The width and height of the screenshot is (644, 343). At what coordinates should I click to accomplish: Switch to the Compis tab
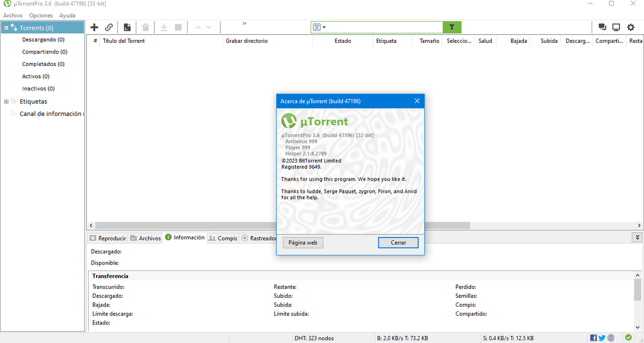(223, 238)
